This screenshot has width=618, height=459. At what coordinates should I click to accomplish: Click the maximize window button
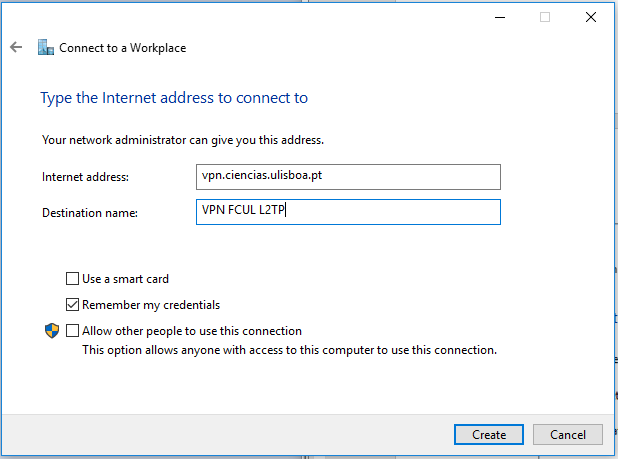(x=545, y=17)
